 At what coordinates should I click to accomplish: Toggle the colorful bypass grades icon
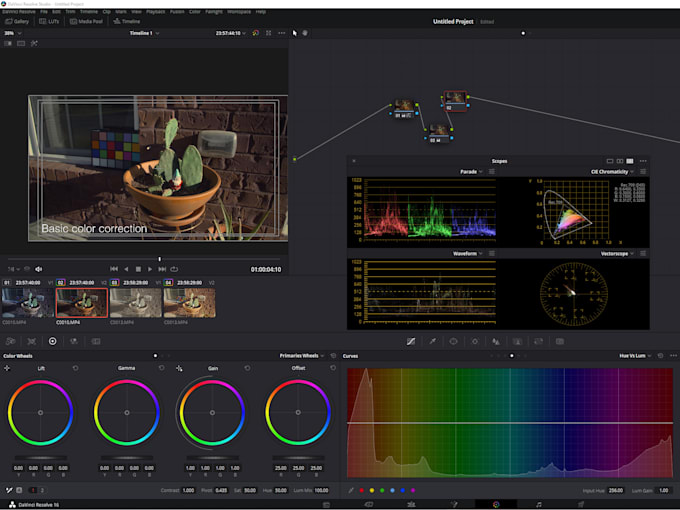coord(255,33)
